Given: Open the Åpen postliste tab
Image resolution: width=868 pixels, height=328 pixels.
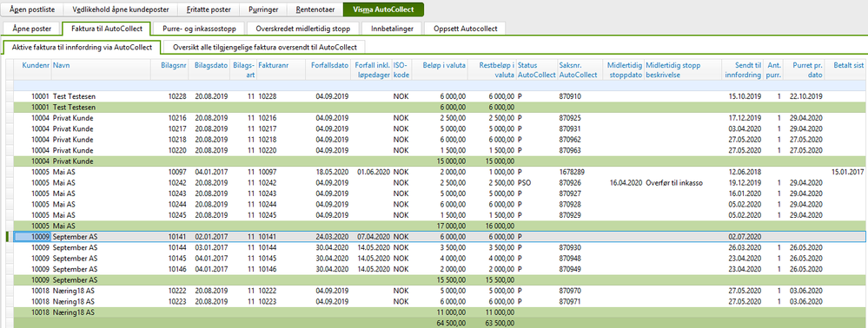Looking at the screenshot, I should (32, 10).
